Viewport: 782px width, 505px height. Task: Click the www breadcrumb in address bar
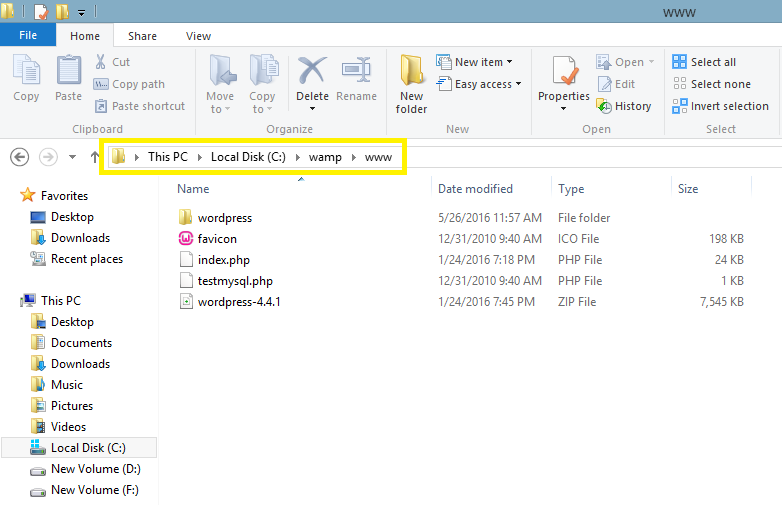[x=378, y=158]
